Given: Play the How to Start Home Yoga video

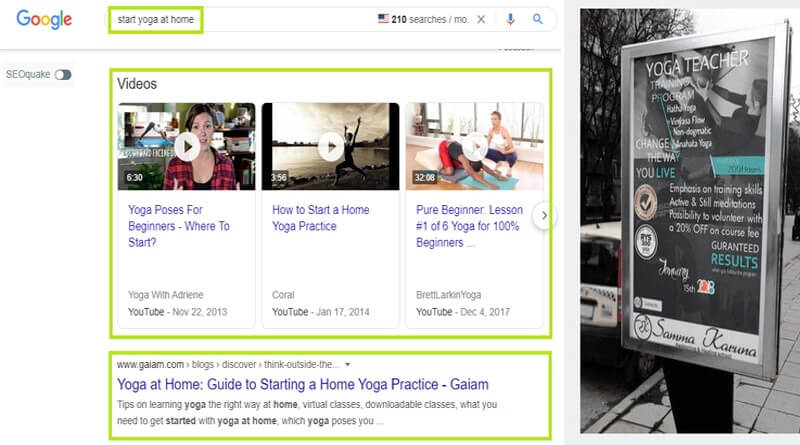Looking at the screenshot, I should tap(330, 146).
